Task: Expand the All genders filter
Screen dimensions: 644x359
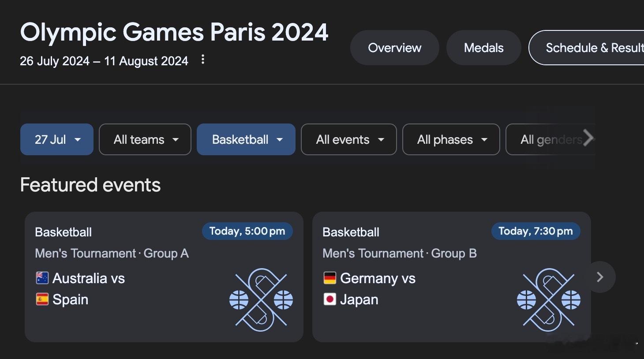Action: [x=550, y=140]
